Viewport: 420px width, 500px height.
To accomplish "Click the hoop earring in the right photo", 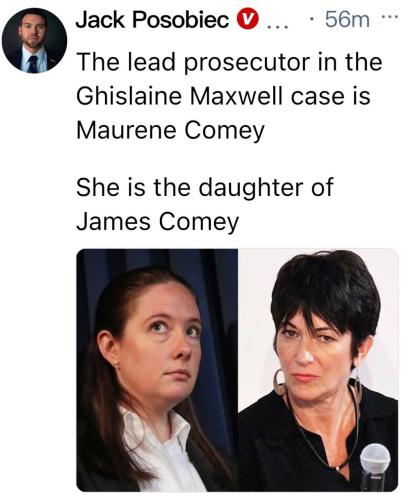I will tap(280, 382).
